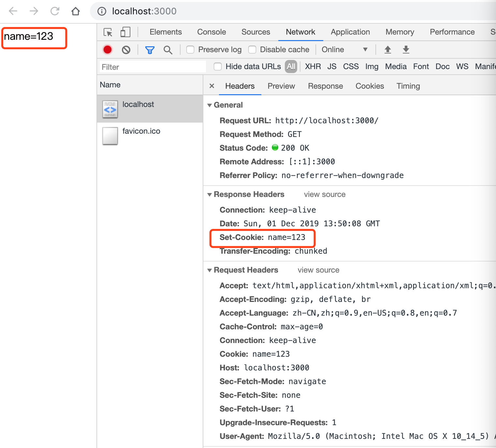Viewport: 496px width, 448px height.
Task: View source of Response Headers
Action: pyautogui.click(x=325, y=194)
